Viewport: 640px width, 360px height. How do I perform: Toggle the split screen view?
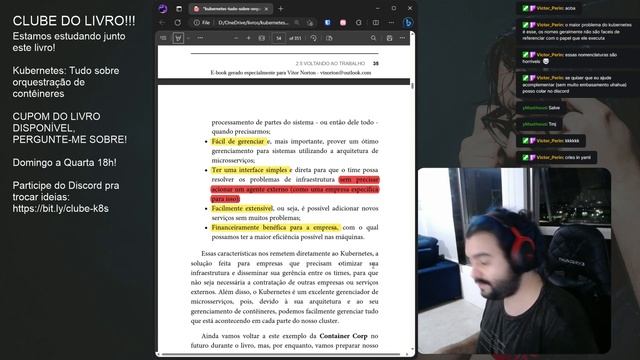click(x=376, y=23)
